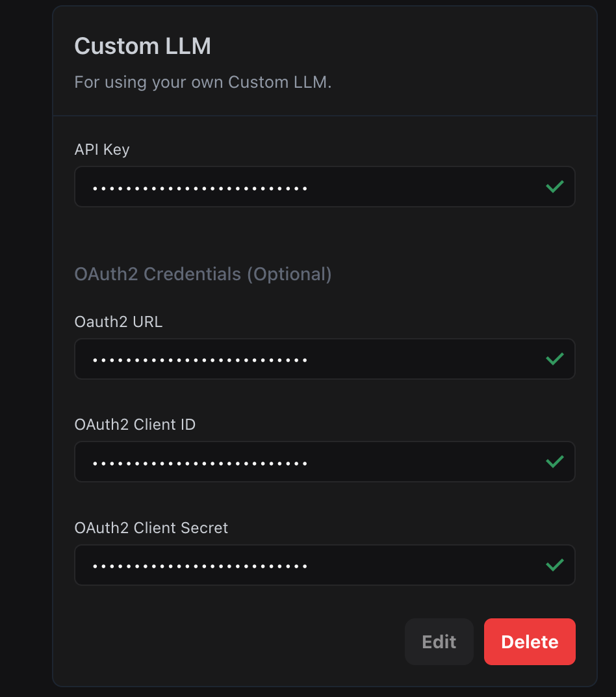
Task: Click the OAuth2 Client ID label
Action: [x=135, y=424]
